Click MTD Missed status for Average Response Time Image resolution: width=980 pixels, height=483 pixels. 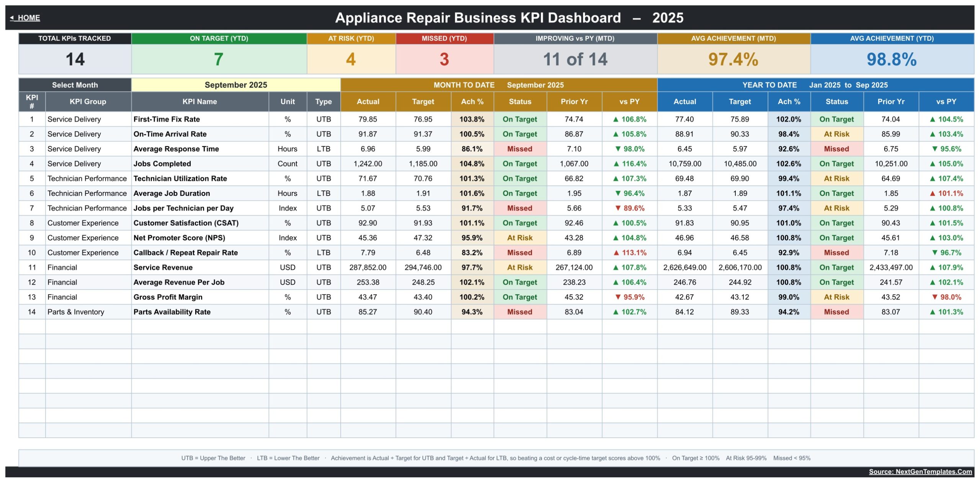coord(520,149)
